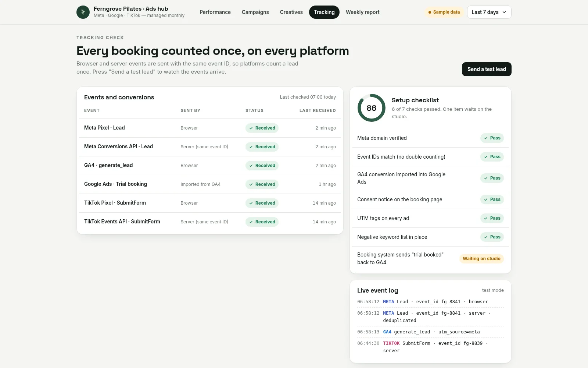The height and width of the screenshot is (368, 588).
Task: Click Received status for TikTok Events API
Action: pos(262,222)
